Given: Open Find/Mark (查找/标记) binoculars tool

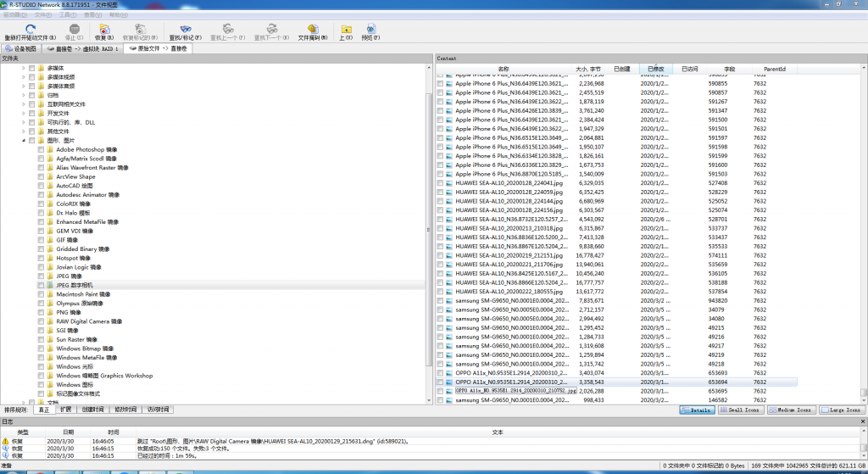Looking at the screenshot, I should point(185,30).
